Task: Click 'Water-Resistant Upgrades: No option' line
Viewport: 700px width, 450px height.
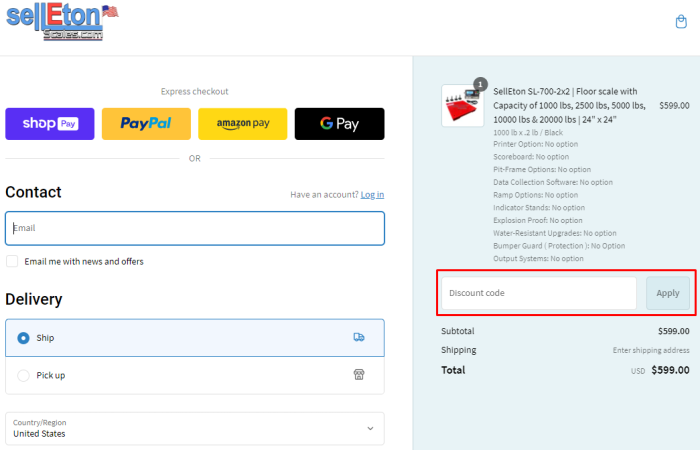Action: click(554, 233)
